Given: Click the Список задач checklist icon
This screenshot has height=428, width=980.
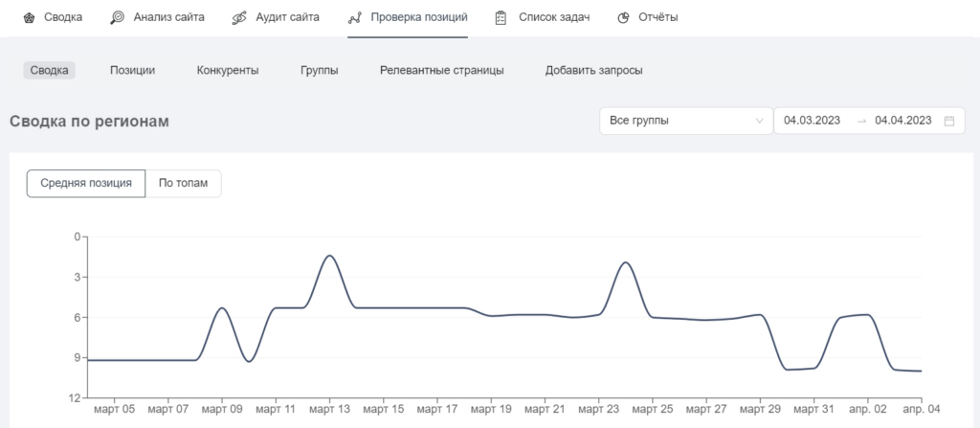Looking at the screenshot, I should pos(501,17).
